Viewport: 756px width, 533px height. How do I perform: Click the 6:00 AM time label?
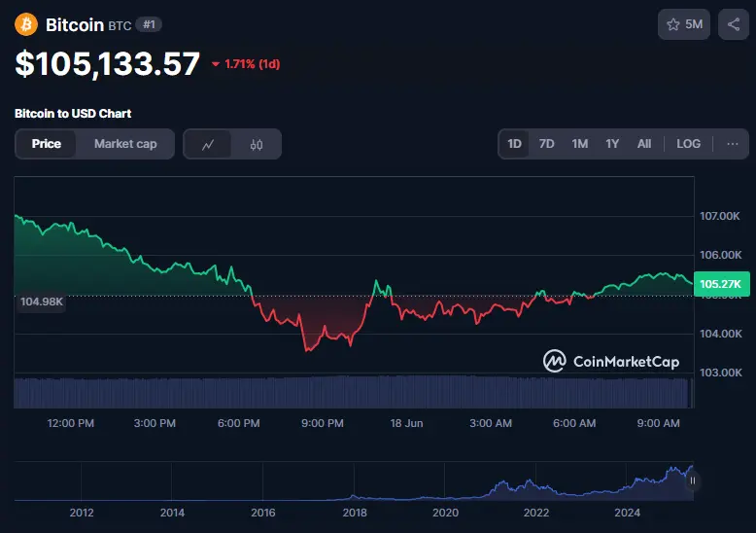point(574,423)
